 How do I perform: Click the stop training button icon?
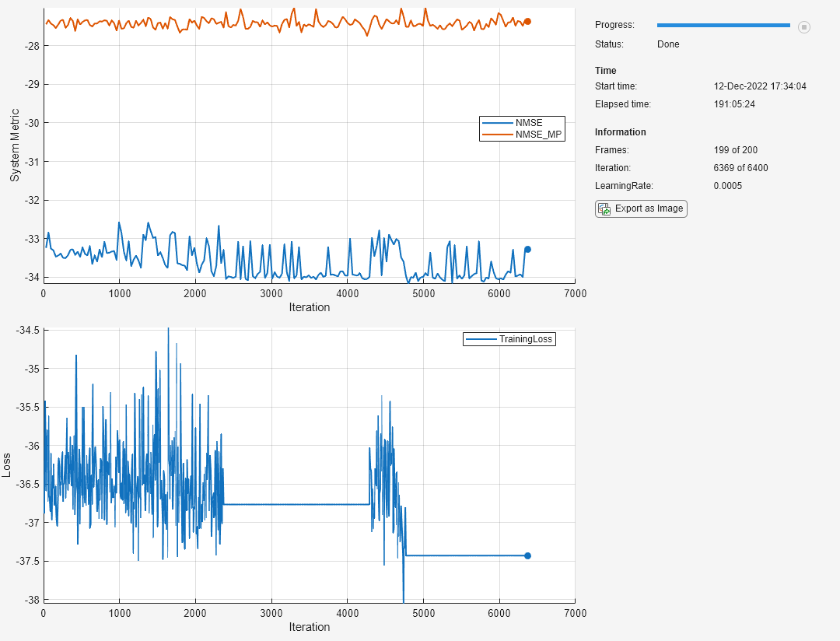click(803, 26)
